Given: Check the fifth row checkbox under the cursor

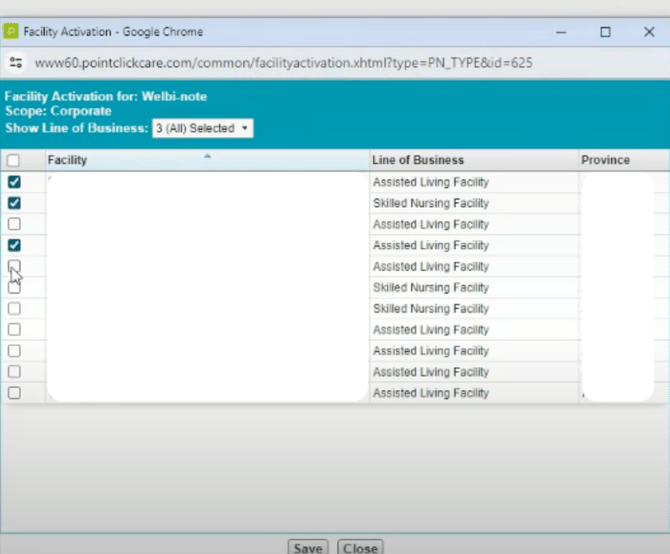Looking at the screenshot, I should click(14, 266).
